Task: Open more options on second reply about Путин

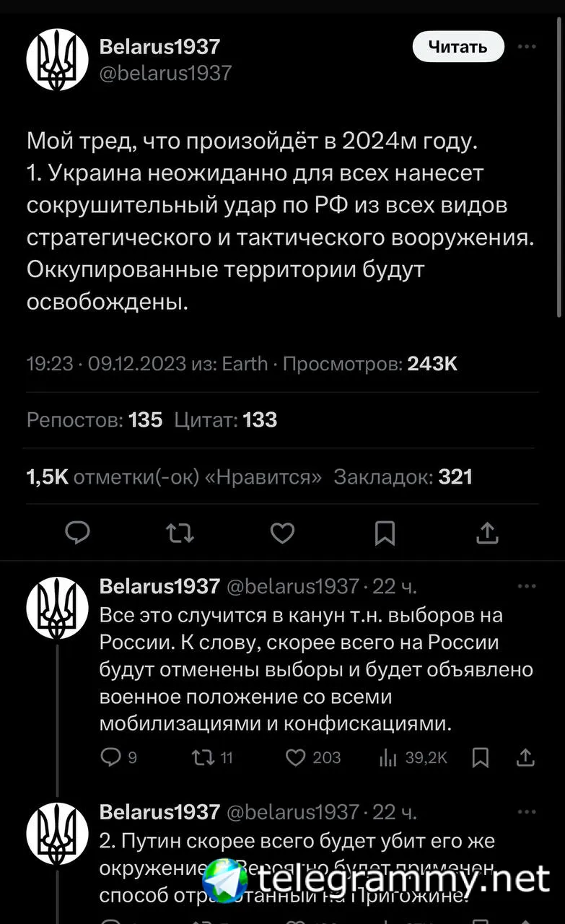Action: (527, 812)
